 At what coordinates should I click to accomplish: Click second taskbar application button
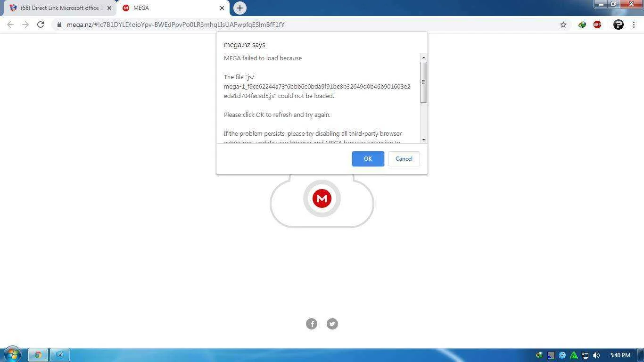[x=60, y=355]
